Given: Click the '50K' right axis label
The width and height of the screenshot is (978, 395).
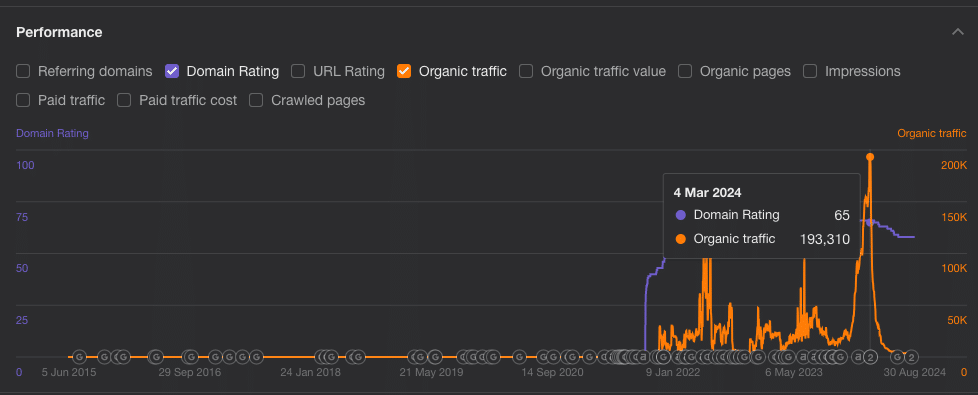Looking at the screenshot, I should pos(957,320).
